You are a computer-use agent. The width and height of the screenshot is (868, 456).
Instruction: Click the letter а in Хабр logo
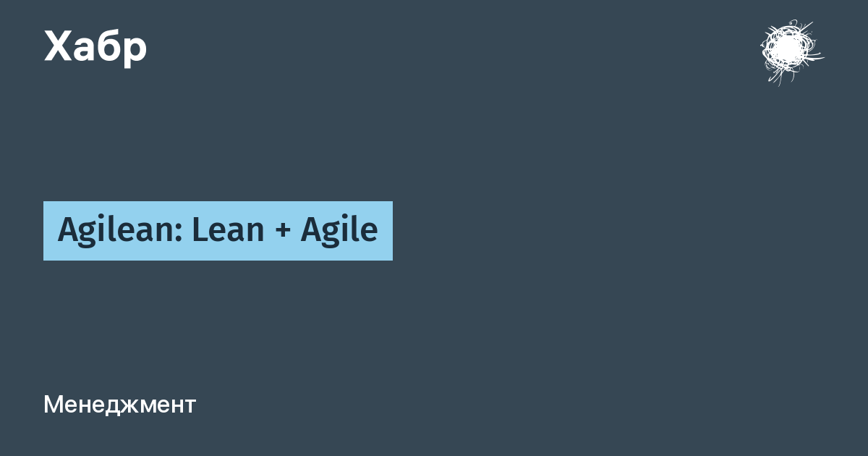click(83, 50)
